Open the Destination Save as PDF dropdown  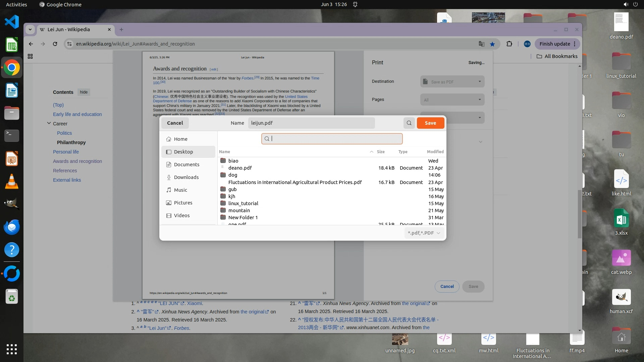[452, 82]
